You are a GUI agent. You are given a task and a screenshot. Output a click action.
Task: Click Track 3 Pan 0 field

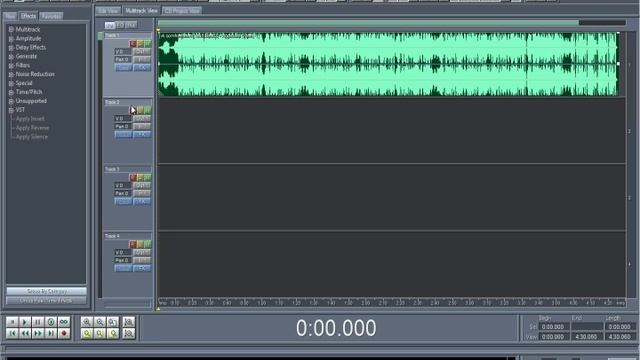tap(123, 193)
